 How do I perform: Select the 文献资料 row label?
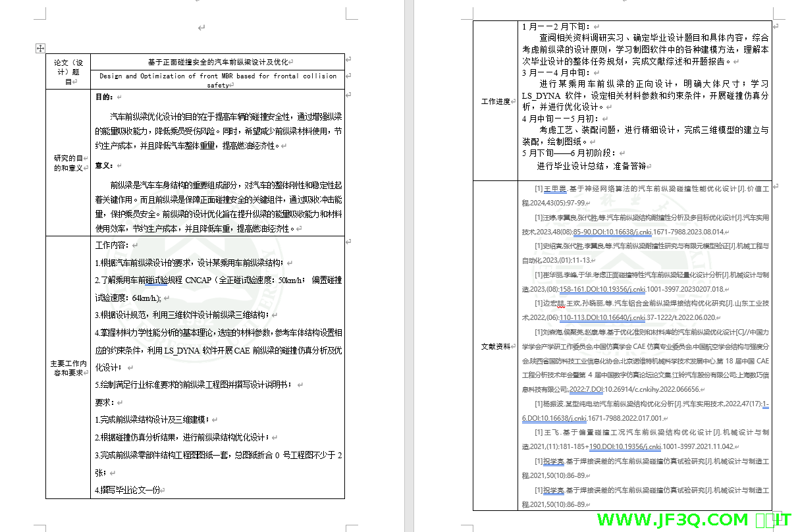point(495,346)
